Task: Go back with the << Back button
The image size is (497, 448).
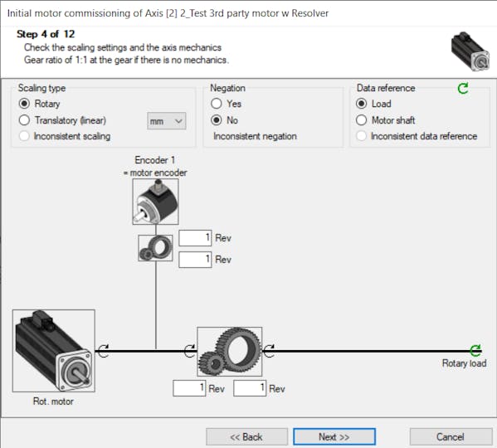Action: pos(247,437)
